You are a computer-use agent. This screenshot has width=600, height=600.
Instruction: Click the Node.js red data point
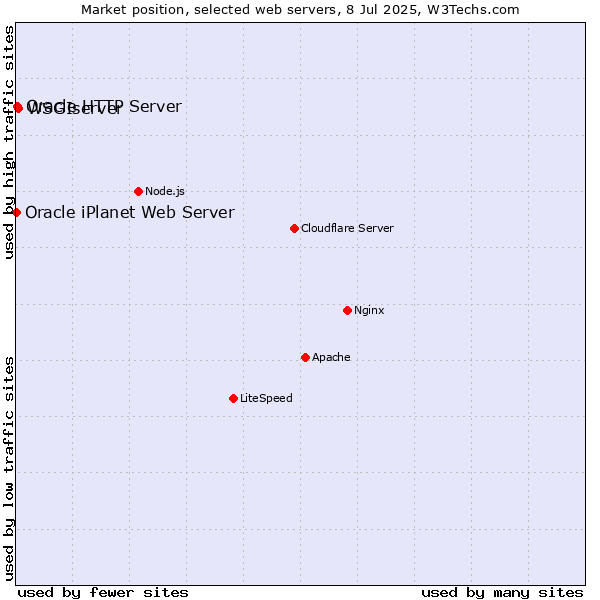[139, 191]
